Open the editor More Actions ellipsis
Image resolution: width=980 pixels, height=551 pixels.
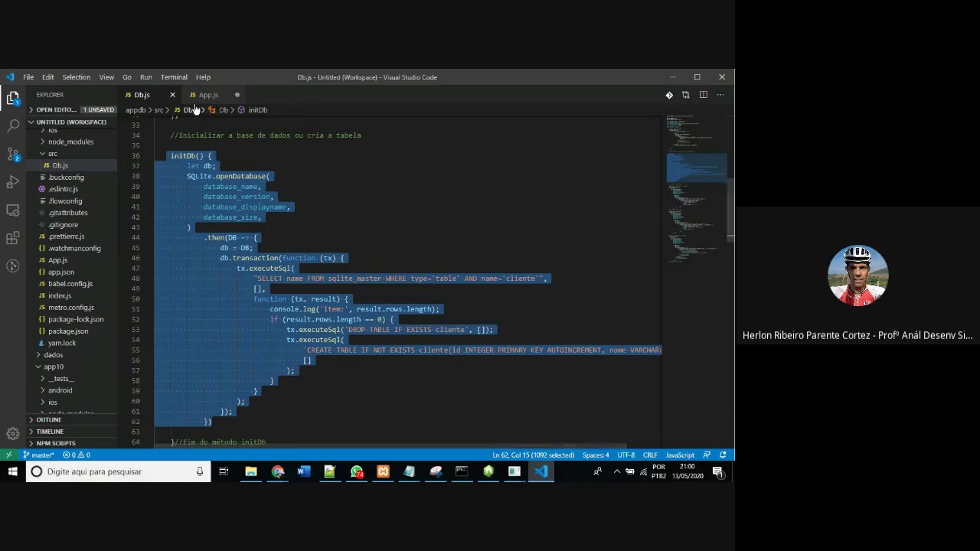tap(720, 95)
